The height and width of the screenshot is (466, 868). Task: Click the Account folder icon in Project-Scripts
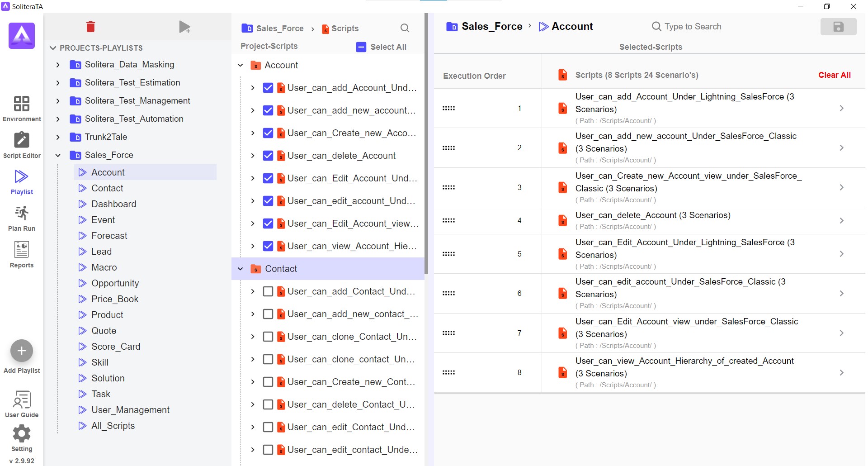[x=255, y=65]
